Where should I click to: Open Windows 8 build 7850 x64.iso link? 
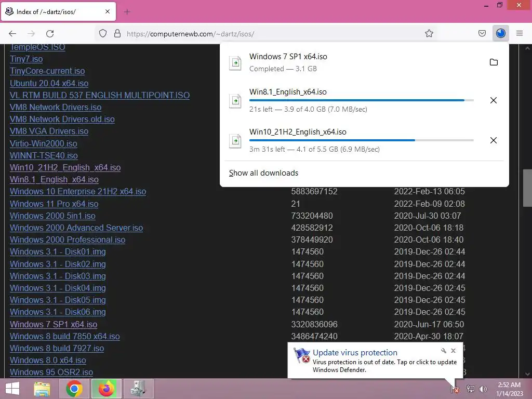[65, 337]
